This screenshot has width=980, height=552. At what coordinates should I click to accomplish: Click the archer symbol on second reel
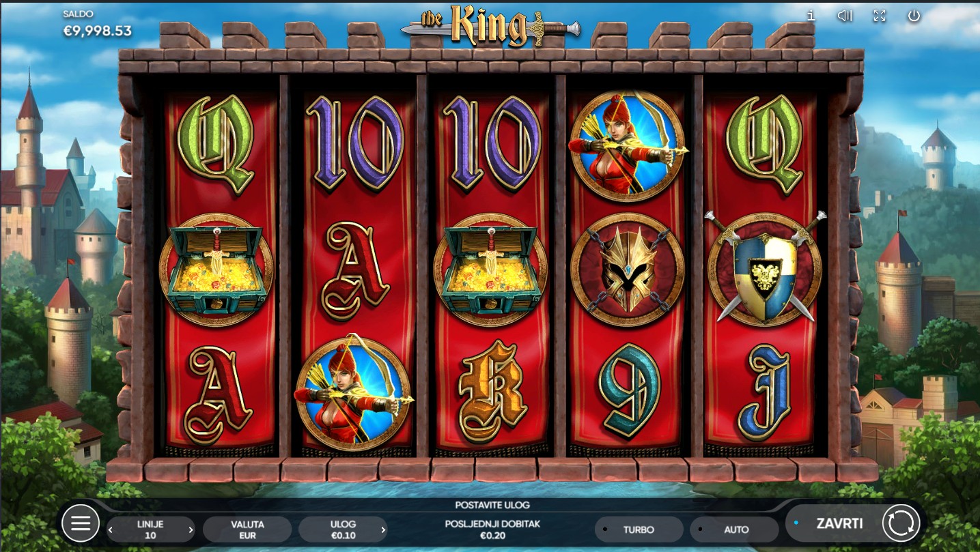tap(354, 393)
